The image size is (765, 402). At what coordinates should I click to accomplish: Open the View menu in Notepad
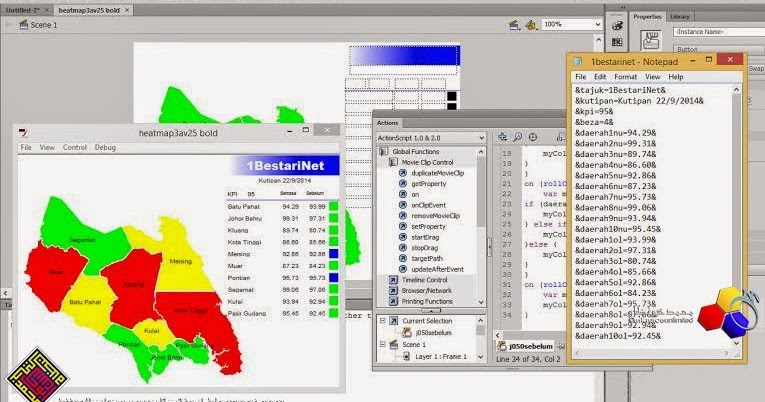coord(653,77)
